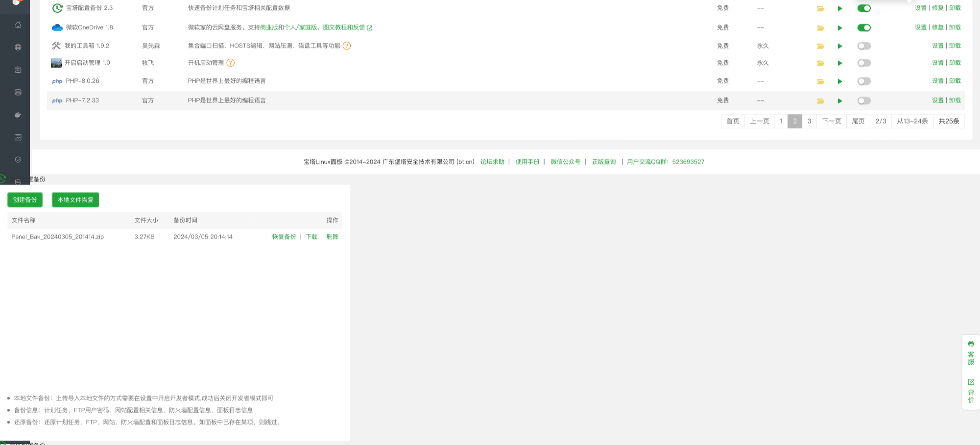The width and height of the screenshot is (980, 445).
Task: Open the folder icon for 微软OneDrive
Action: click(x=820, y=28)
